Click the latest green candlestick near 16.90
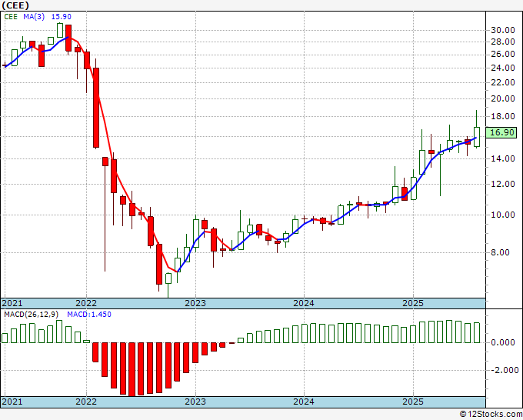 477,137
